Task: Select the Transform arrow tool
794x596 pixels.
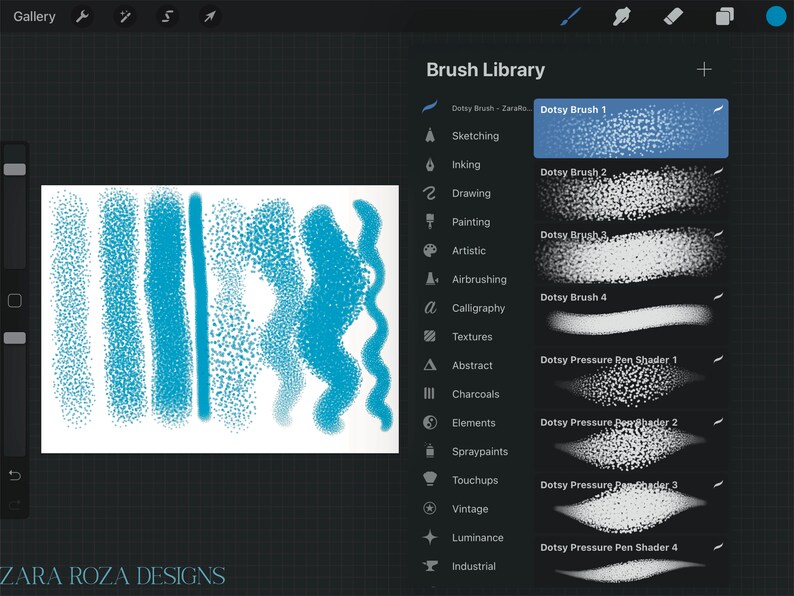Action: pos(209,17)
